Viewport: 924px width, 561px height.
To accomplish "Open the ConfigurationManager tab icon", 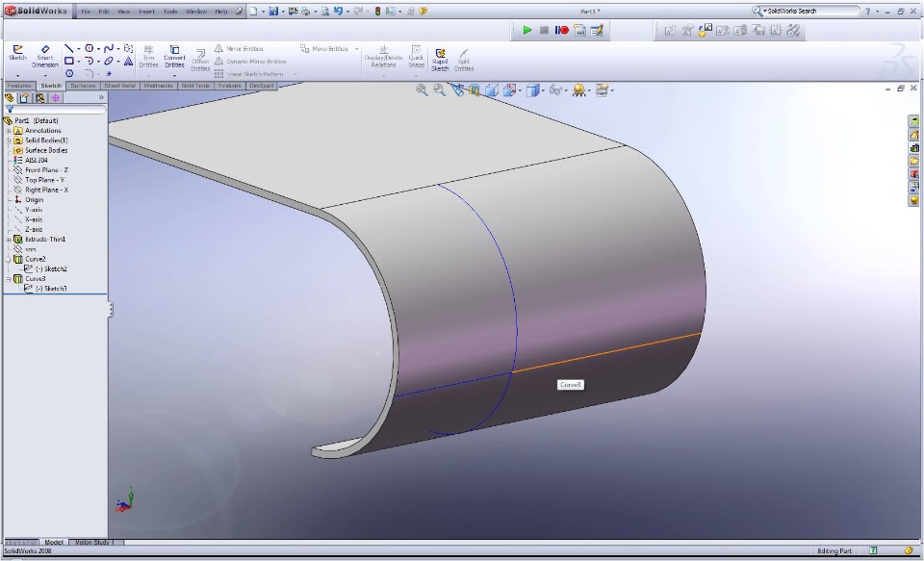I will tap(40, 98).
